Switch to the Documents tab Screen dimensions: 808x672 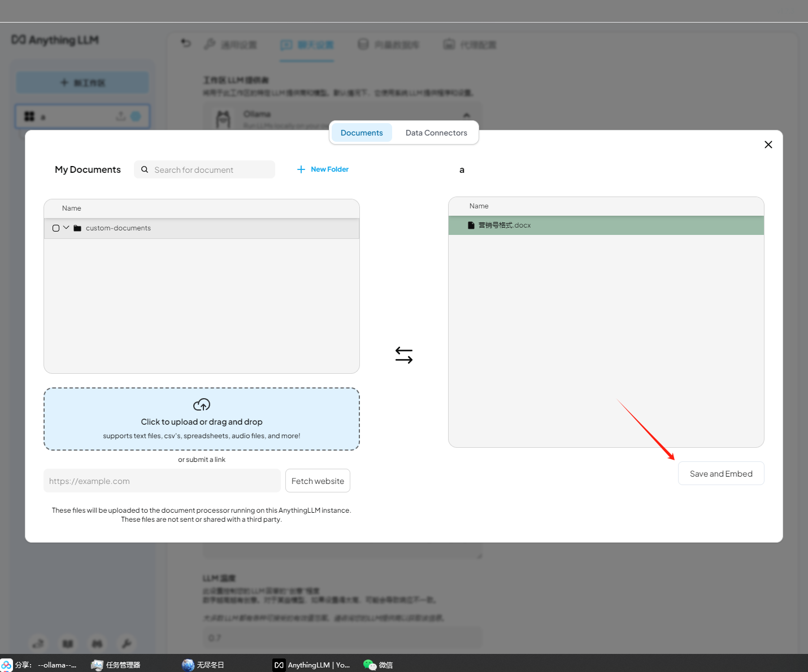tap(362, 133)
